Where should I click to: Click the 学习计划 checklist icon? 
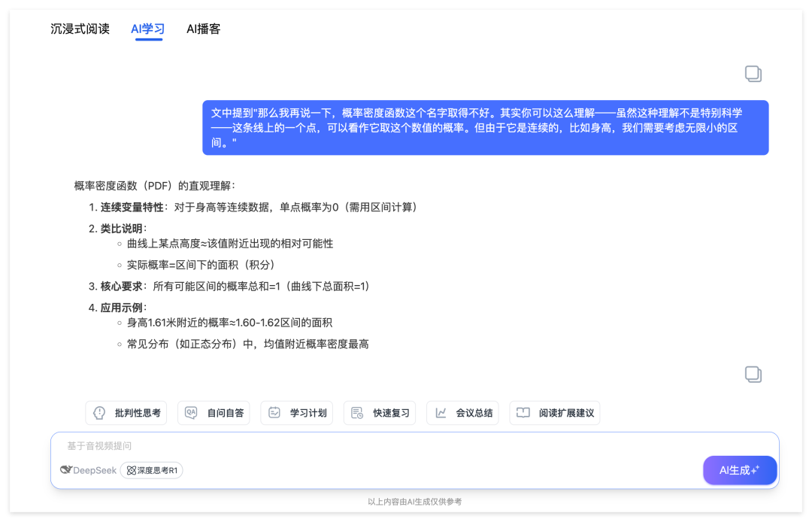click(274, 412)
